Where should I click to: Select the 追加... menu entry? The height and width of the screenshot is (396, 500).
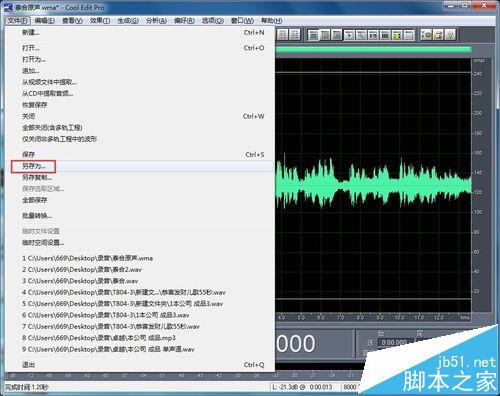pos(140,71)
